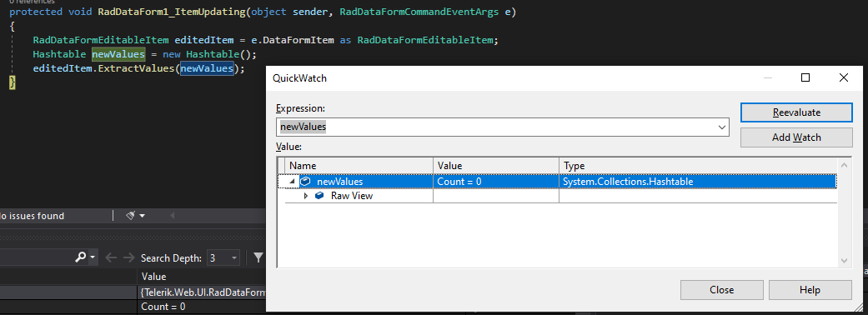Click the scroll-down arrow in QuickWatch grid

(x=844, y=260)
